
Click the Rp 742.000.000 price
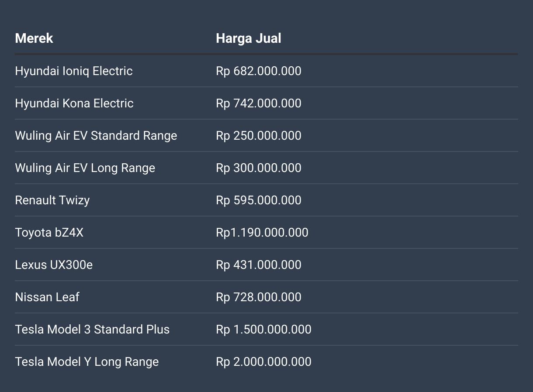(259, 103)
